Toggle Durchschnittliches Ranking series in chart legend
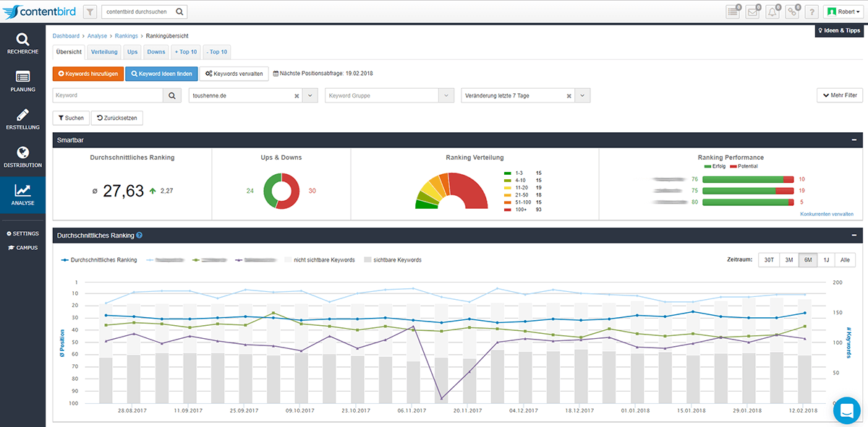 pos(99,260)
